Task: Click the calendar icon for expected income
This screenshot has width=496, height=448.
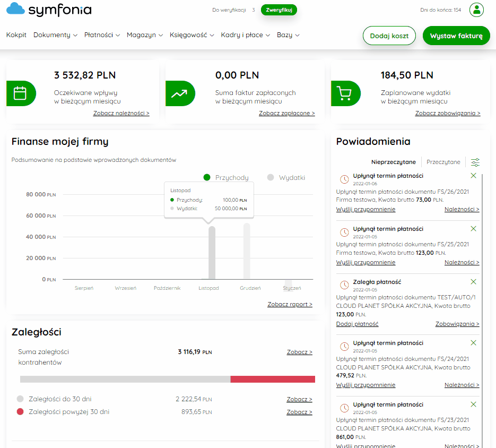Action: tap(21, 93)
